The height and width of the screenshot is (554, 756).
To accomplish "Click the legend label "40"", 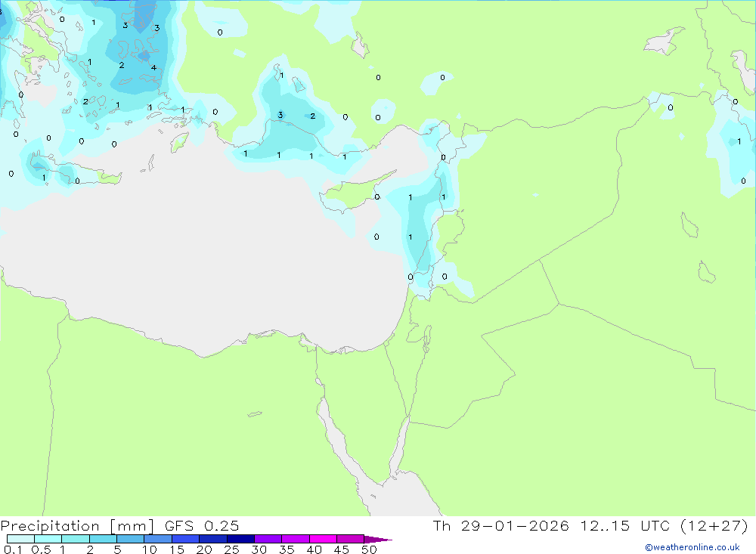I will click(314, 549).
